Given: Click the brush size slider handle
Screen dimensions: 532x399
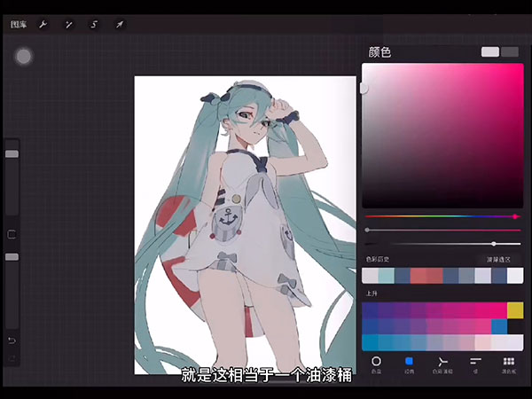Looking at the screenshot, I should click(12, 154).
